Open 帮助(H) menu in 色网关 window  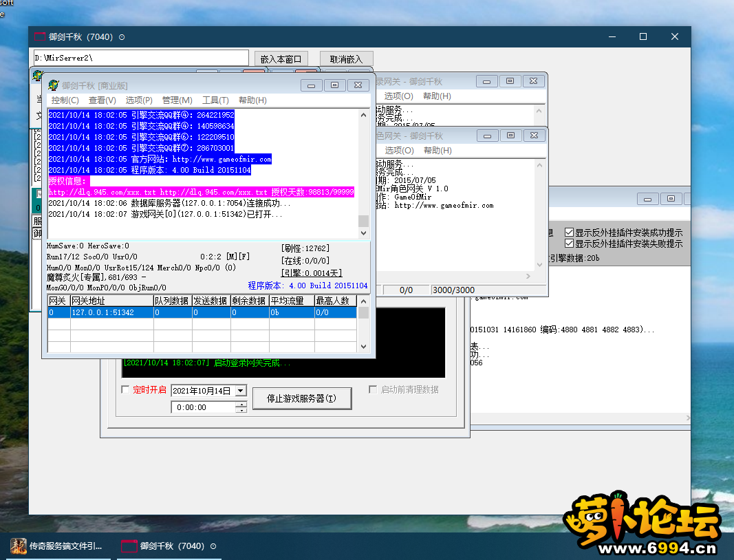[x=438, y=150]
